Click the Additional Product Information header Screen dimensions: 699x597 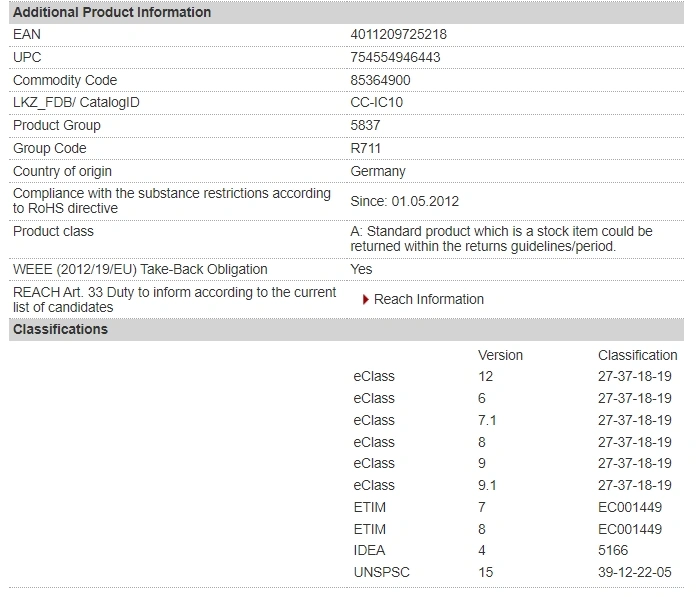[x=112, y=12]
